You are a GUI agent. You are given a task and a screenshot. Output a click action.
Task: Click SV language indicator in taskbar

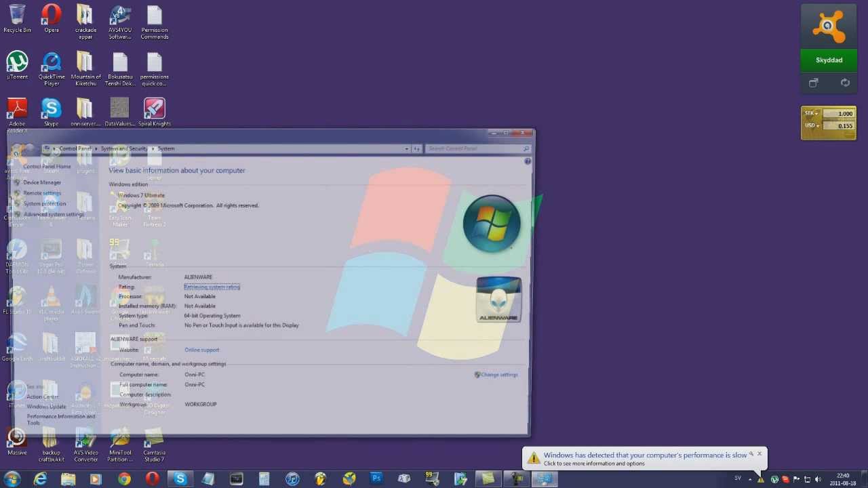738,479
